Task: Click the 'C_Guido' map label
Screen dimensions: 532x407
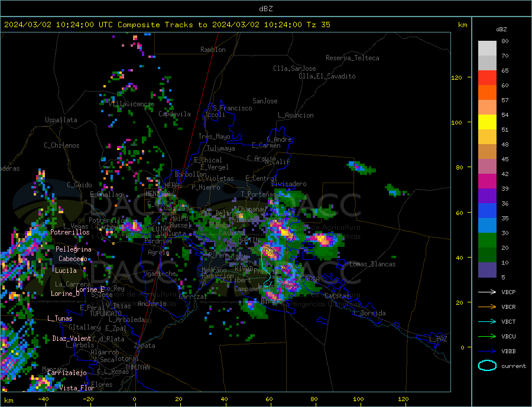Action: point(79,185)
